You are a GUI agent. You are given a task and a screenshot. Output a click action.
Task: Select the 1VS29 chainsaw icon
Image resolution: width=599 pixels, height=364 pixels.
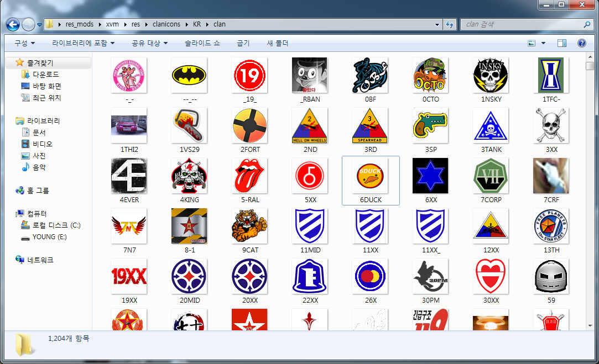click(190, 125)
